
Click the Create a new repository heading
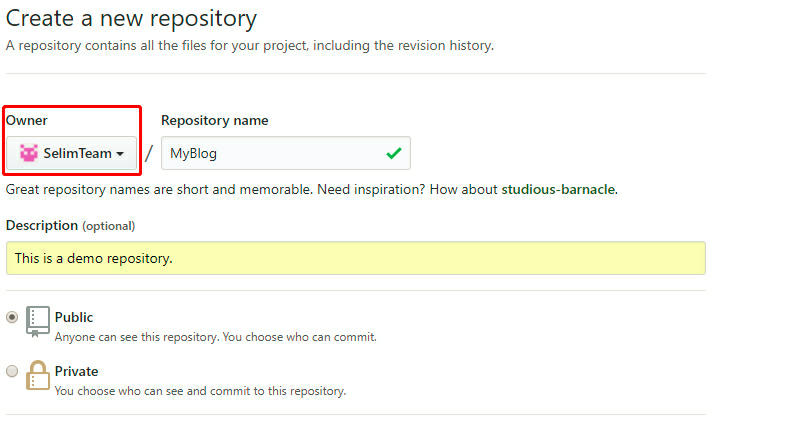pyautogui.click(x=131, y=18)
